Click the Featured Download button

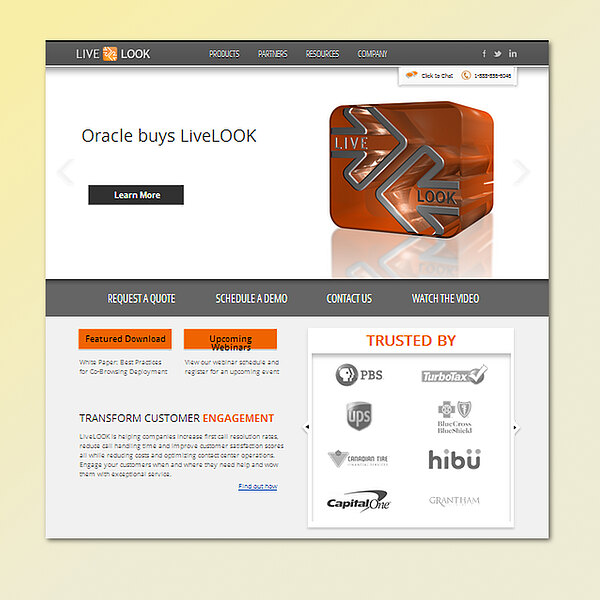pos(125,339)
